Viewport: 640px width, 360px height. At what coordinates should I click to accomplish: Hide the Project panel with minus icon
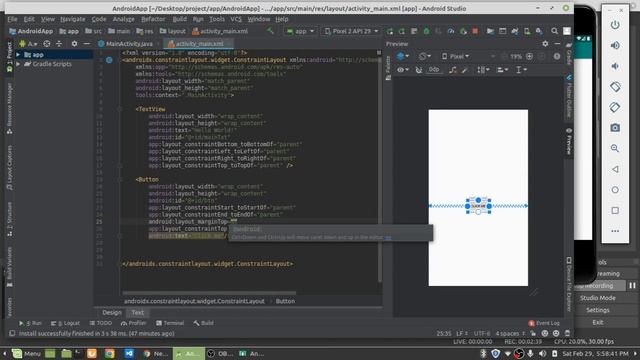pyautogui.click(x=87, y=44)
